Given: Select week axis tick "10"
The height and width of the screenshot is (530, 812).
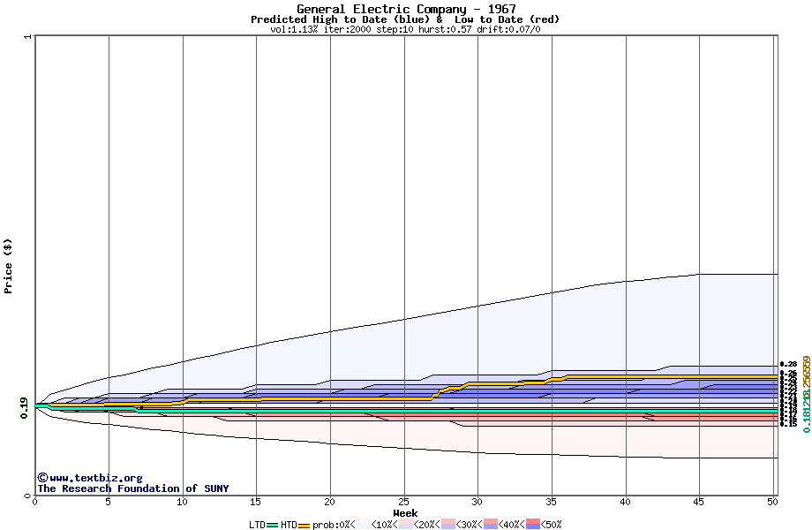Looking at the screenshot, I should click(x=182, y=502).
